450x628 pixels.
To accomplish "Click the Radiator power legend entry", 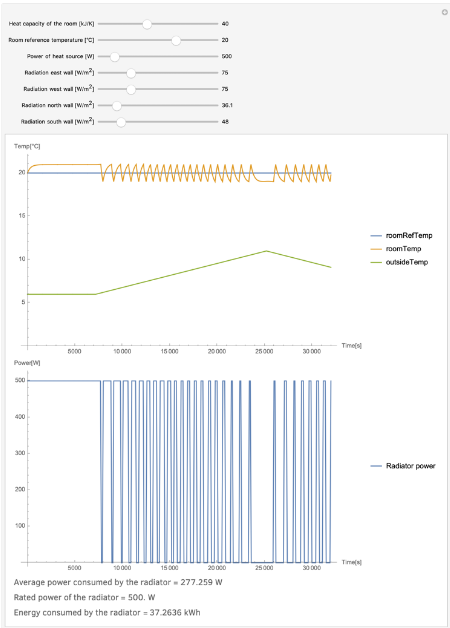I will (x=403, y=466).
